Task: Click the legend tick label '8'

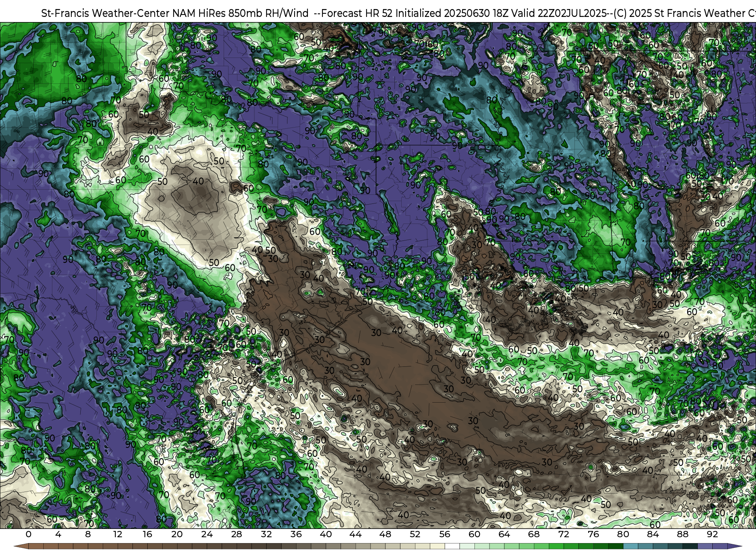Action: (x=88, y=534)
